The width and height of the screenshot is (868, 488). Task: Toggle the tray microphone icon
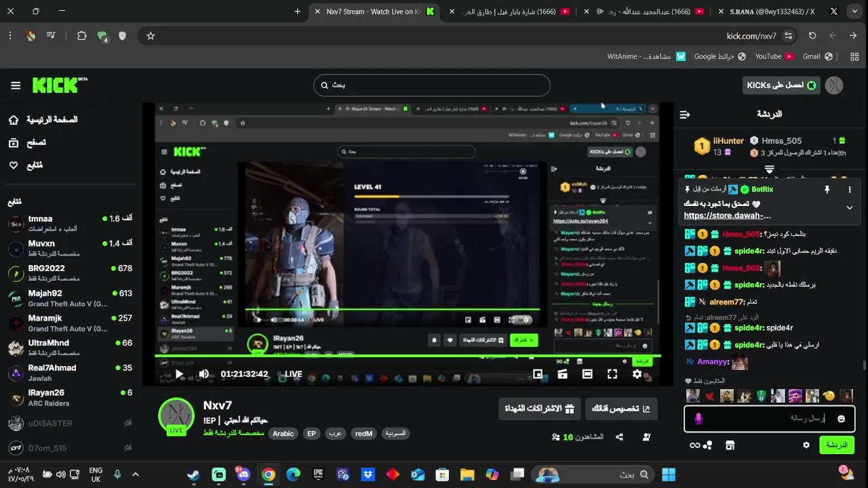coord(117,474)
